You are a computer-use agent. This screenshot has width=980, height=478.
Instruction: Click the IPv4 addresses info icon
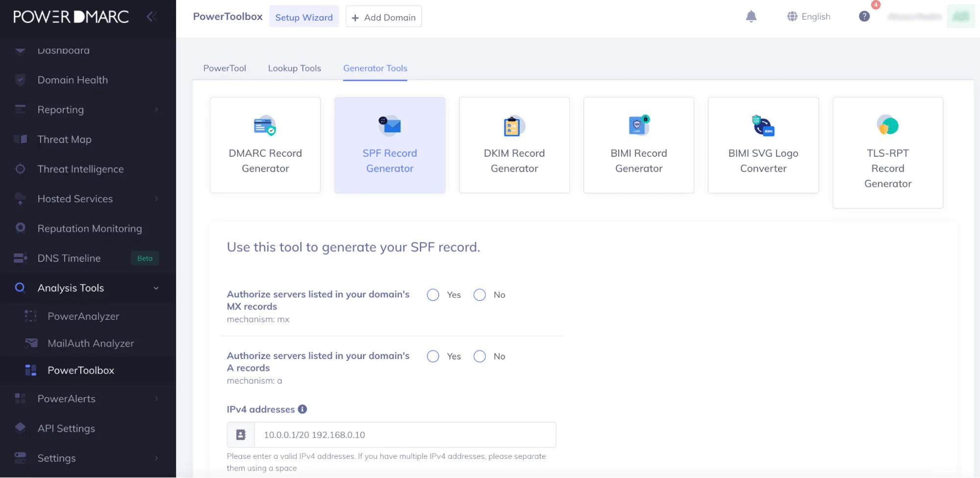(302, 409)
